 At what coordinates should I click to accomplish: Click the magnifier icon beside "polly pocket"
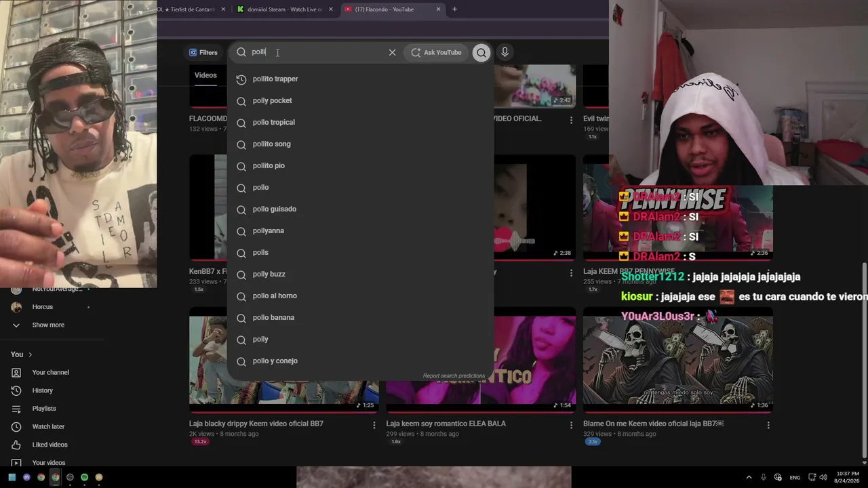click(241, 101)
